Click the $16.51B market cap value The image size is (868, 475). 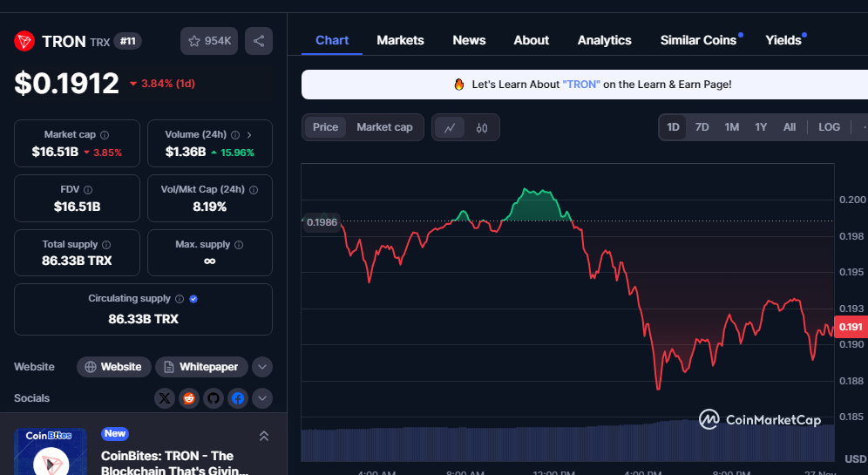[x=55, y=152]
